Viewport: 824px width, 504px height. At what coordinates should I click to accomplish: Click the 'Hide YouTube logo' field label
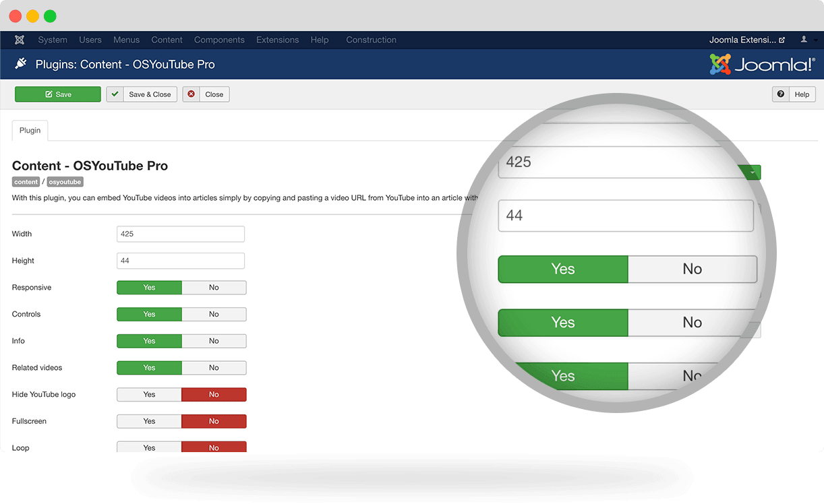(x=44, y=395)
